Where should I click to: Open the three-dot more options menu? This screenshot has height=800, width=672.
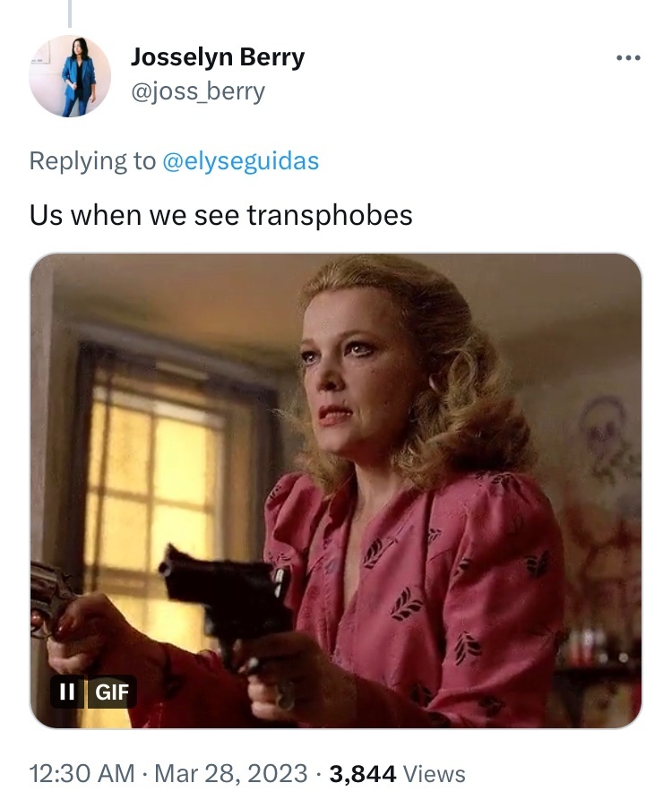point(628,58)
